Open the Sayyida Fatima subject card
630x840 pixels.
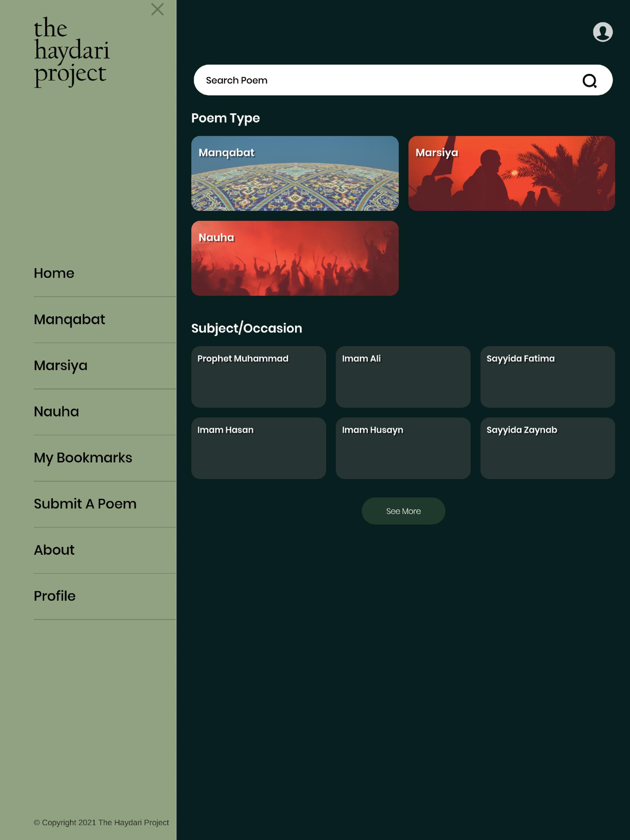(x=548, y=377)
